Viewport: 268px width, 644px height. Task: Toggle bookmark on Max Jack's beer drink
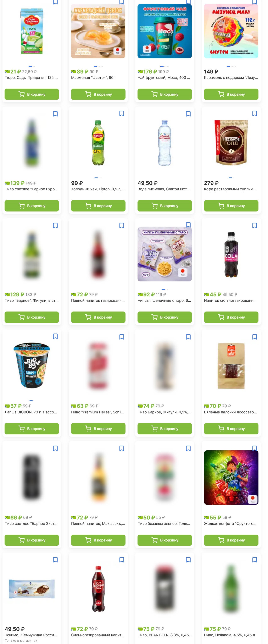[122, 448]
